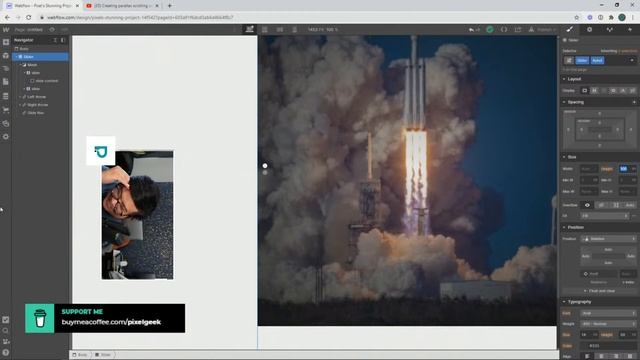
Task: Collapse the Slider tree item arrow
Action: click(16, 57)
